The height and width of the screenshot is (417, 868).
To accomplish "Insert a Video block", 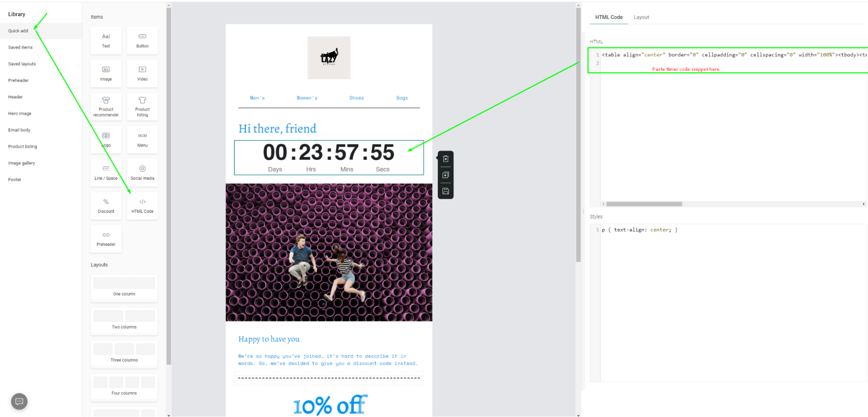I will click(x=142, y=73).
